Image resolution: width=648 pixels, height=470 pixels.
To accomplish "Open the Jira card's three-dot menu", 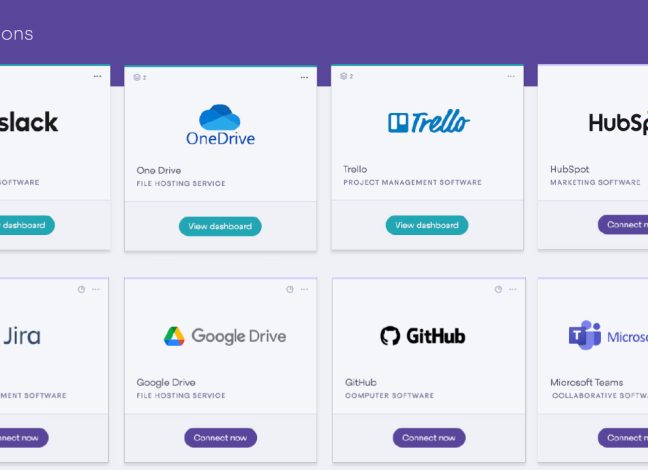I will pos(96,289).
